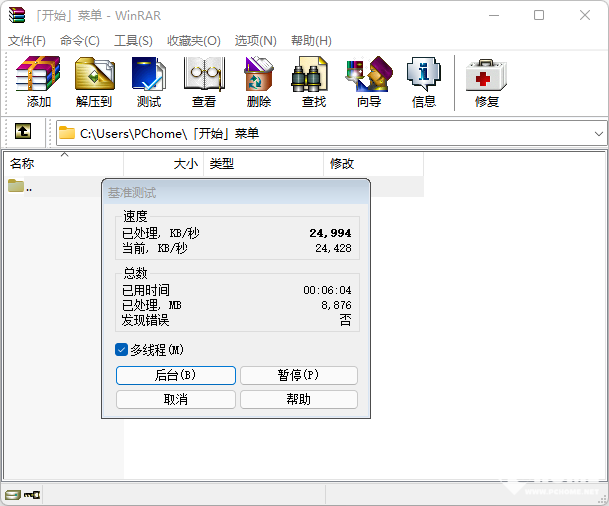Click the key password icon in status bar
Screen dimensions: 609x506
click(x=32, y=495)
